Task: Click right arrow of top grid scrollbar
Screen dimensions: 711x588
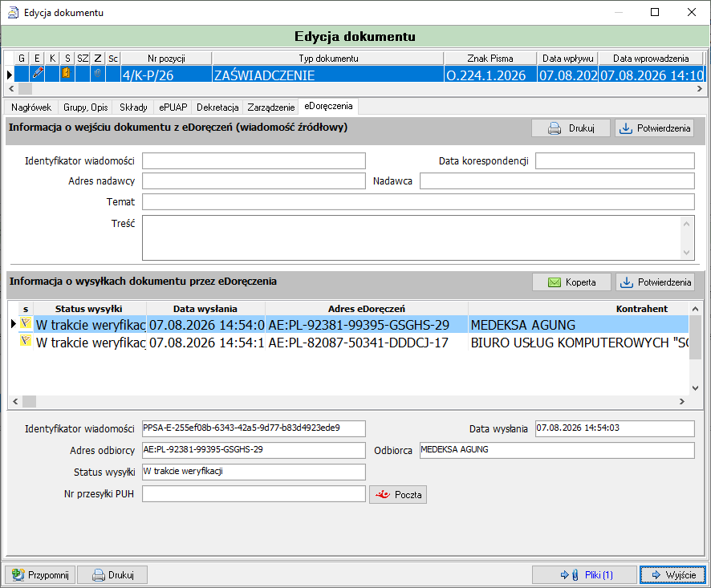Action: [699, 89]
